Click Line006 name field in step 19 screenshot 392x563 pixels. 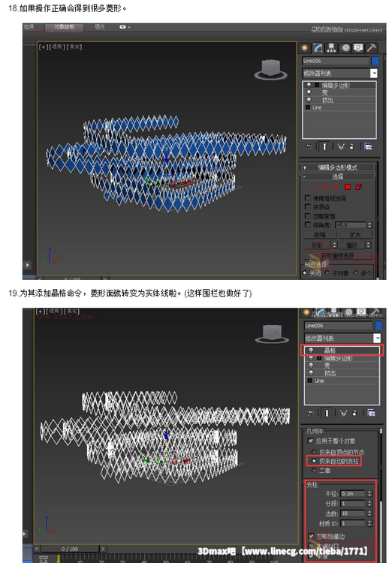click(338, 325)
